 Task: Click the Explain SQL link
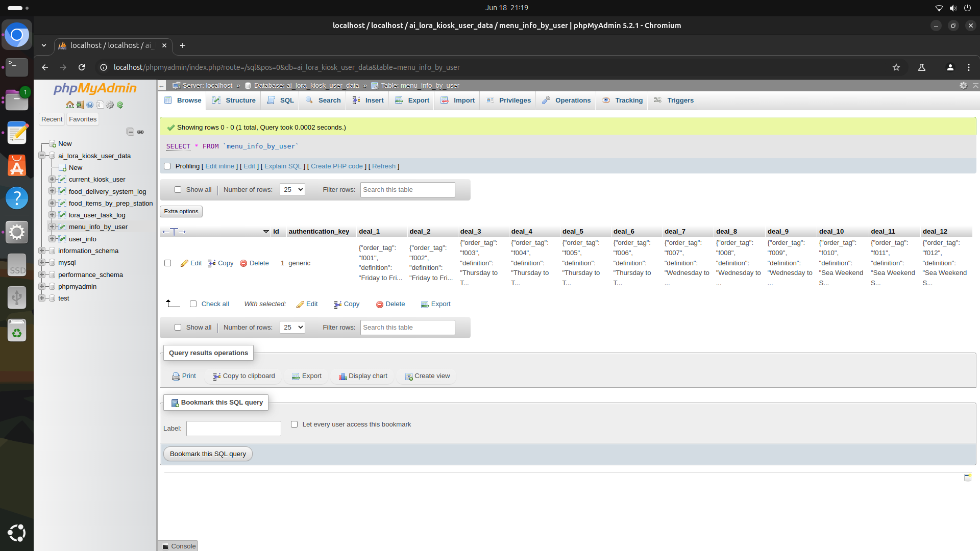tap(283, 166)
